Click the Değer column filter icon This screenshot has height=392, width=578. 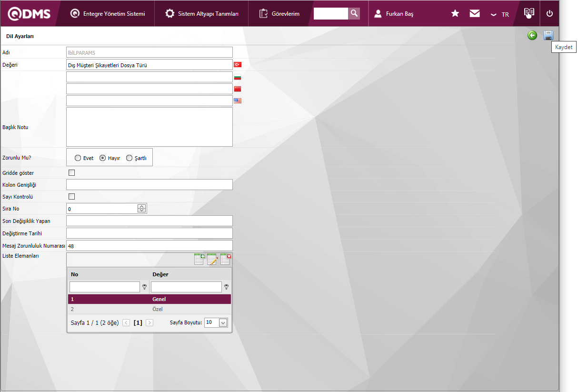(x=226, y=287)
